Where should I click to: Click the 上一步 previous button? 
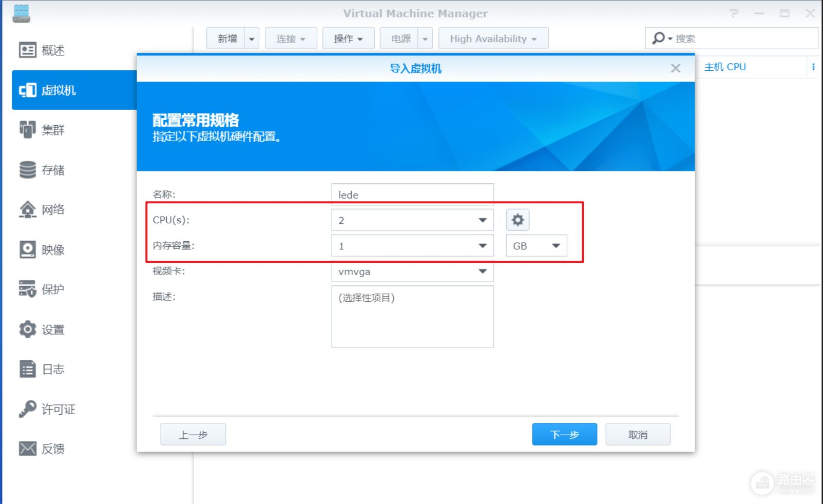click(x=193, y=434)
